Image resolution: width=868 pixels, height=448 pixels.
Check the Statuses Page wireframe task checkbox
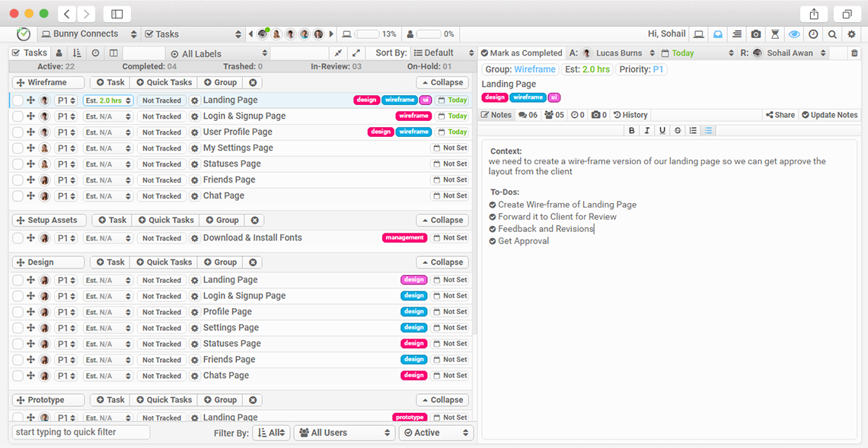(18, 164)
